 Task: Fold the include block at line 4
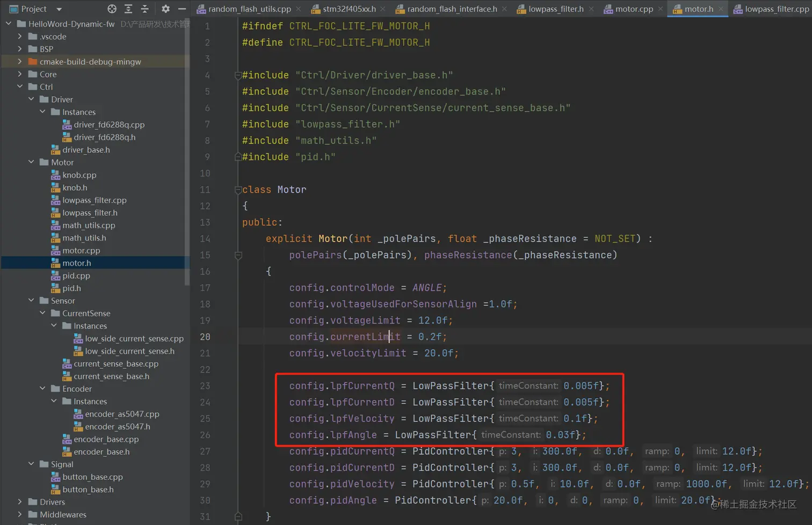coord(238,75)
